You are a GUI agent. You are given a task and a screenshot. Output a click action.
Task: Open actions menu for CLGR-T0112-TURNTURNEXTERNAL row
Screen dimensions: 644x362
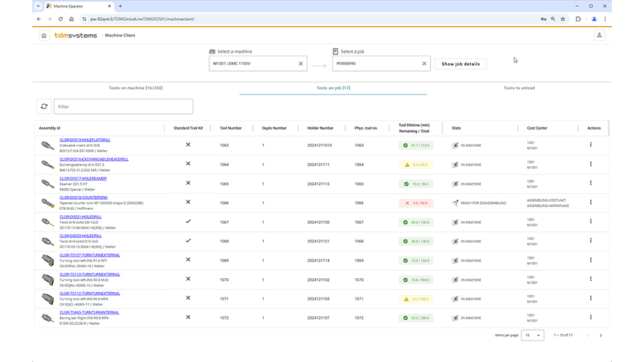[x=590, y=298]
